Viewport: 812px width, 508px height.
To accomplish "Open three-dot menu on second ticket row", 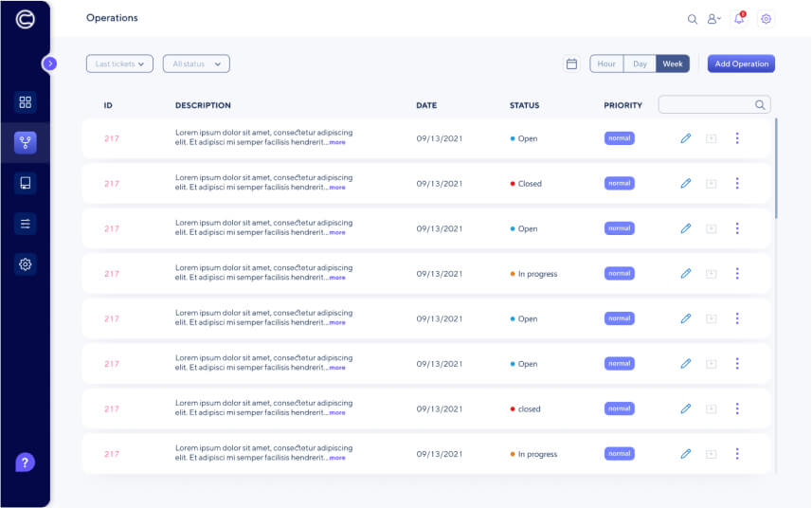I will pyautogui.click(x=737, y=184).
